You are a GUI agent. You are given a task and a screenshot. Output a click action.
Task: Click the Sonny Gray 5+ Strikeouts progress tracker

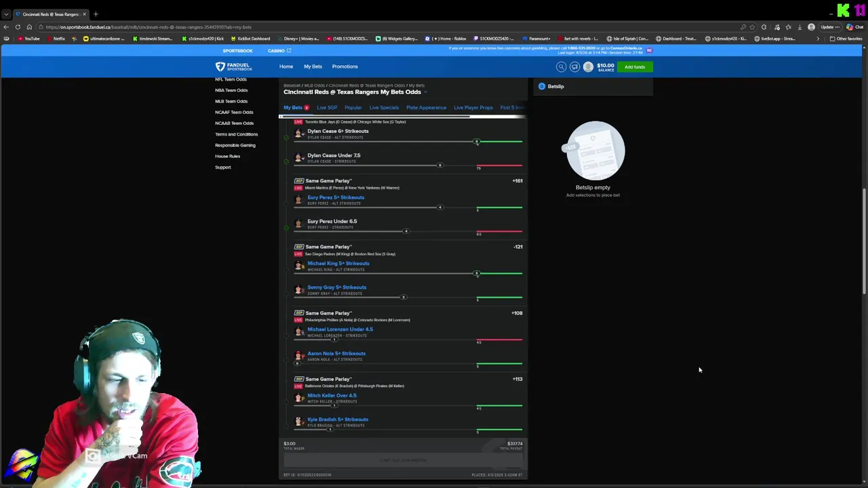(408, 297)
